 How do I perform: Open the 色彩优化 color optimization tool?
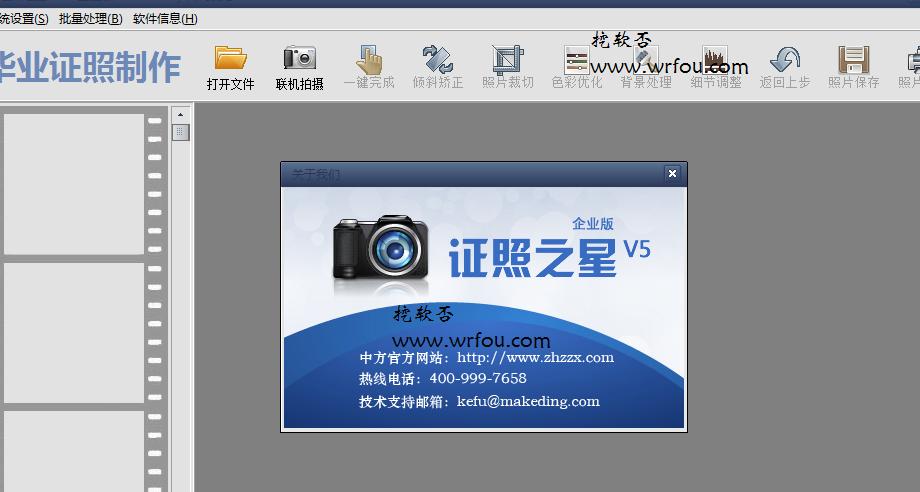(x=576, y=60)
